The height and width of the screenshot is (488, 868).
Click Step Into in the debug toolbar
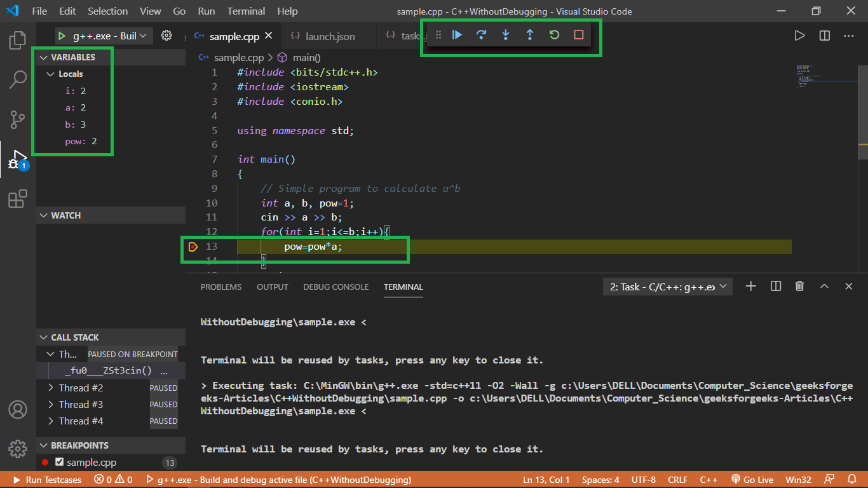click(505, 35)
